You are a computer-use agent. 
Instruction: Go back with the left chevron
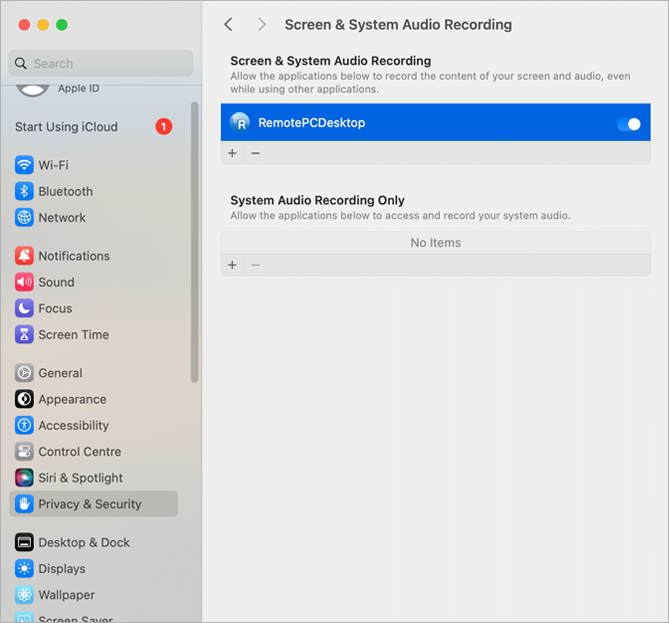click(x=229, y=24)
